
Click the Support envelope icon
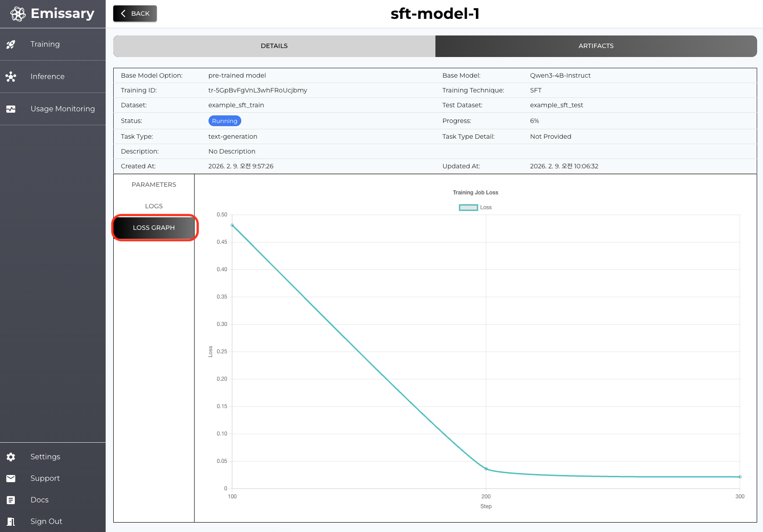click(x=11, y=479)
